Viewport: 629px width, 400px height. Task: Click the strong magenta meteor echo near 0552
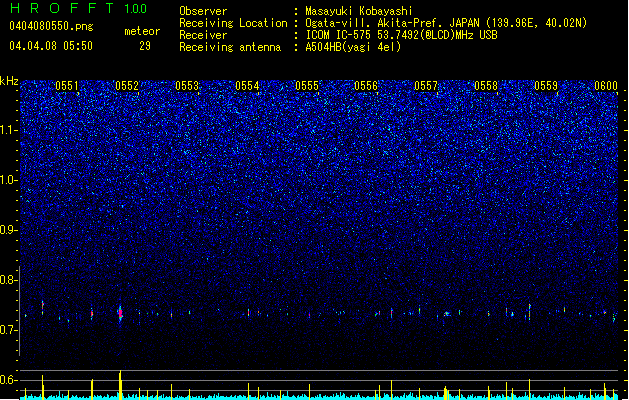(120, 314)
